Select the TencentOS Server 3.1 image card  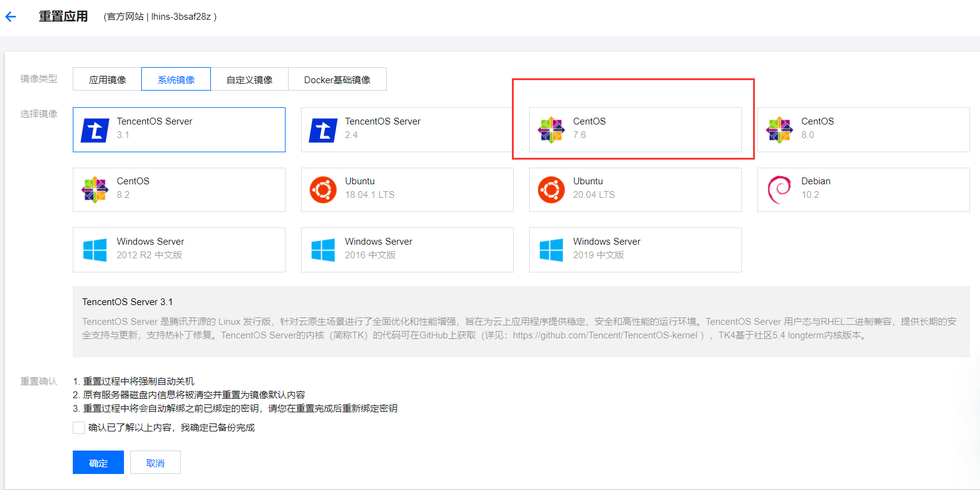point(179,130)
